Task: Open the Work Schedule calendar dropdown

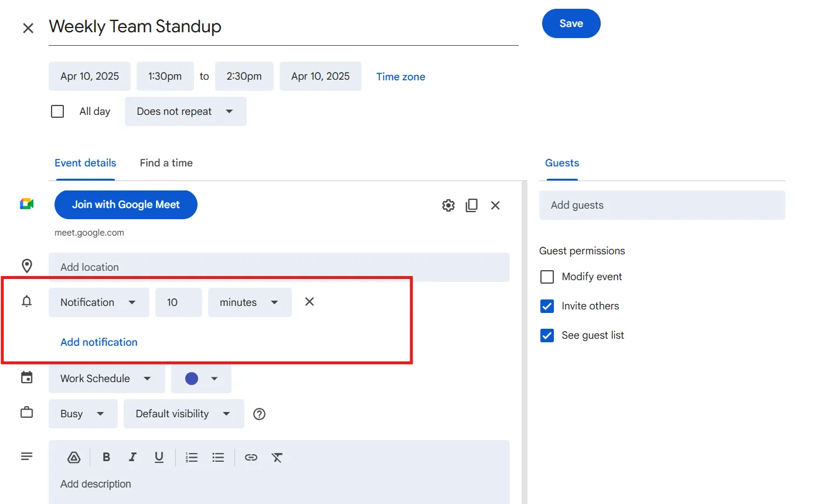Action: (107, 379)
